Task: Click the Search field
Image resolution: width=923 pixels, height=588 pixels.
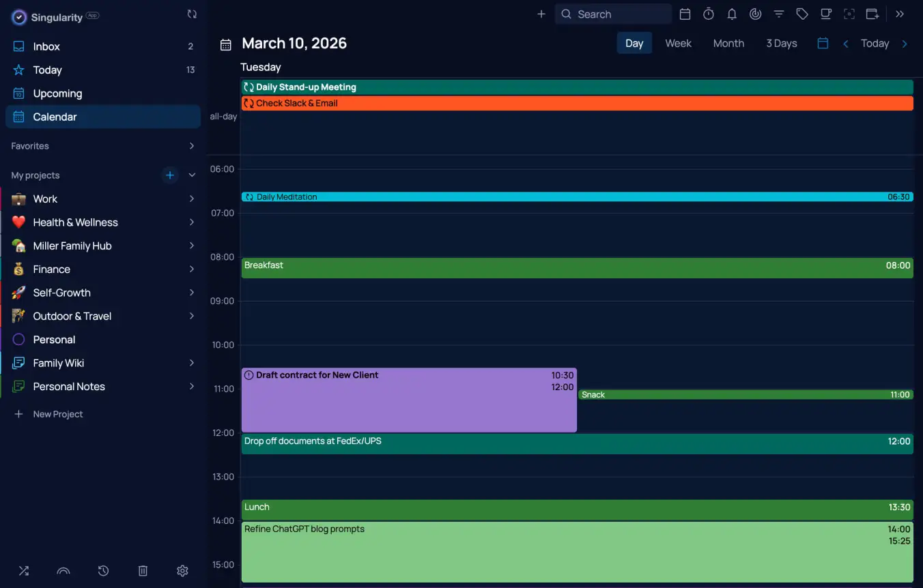Action: pos(613,14)
